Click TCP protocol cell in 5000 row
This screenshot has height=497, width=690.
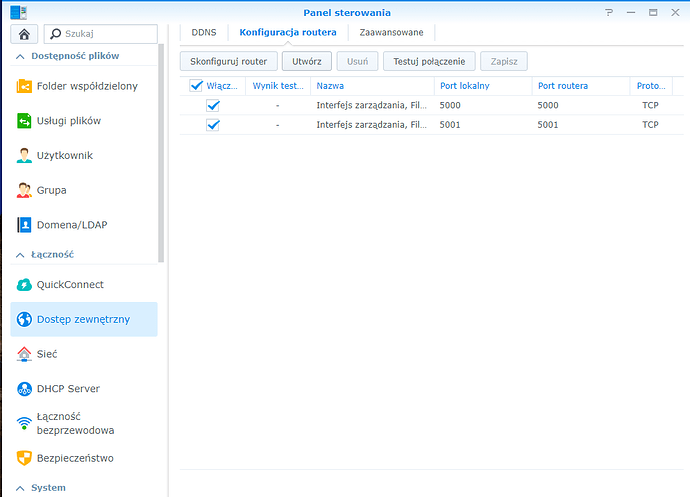coord(650,105)
